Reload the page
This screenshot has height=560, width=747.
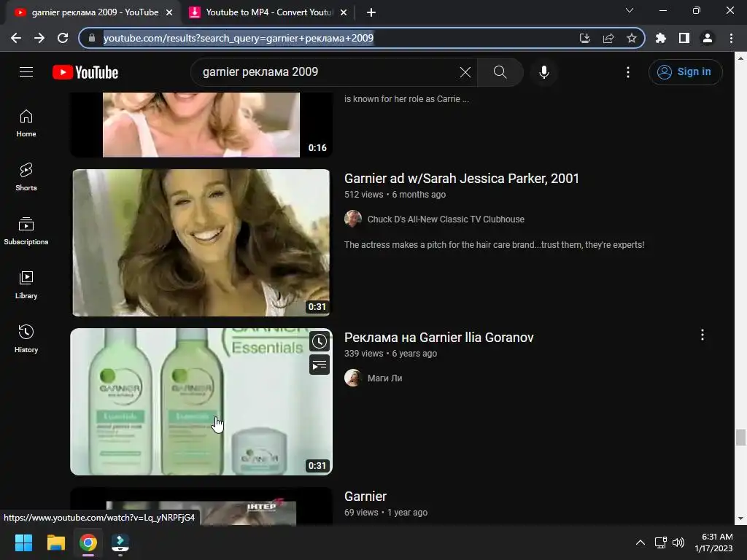pyautogui.click(x=63, y=38)
